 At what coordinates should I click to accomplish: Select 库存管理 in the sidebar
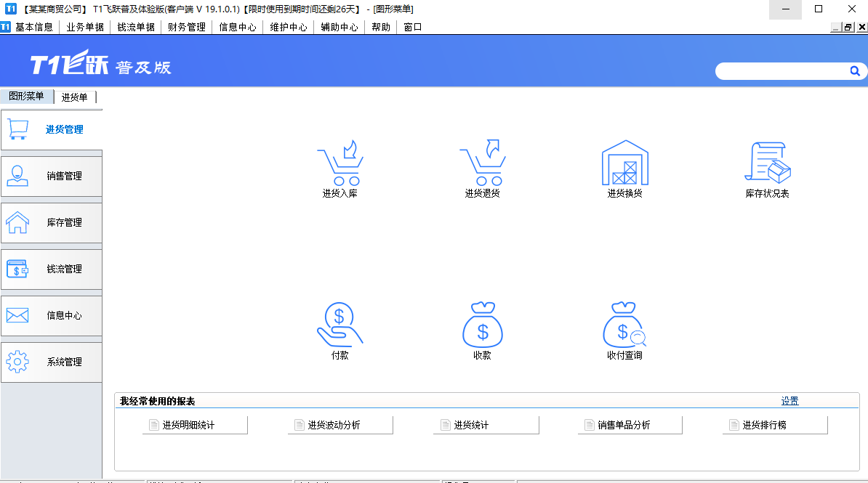(x=52, y=222)
